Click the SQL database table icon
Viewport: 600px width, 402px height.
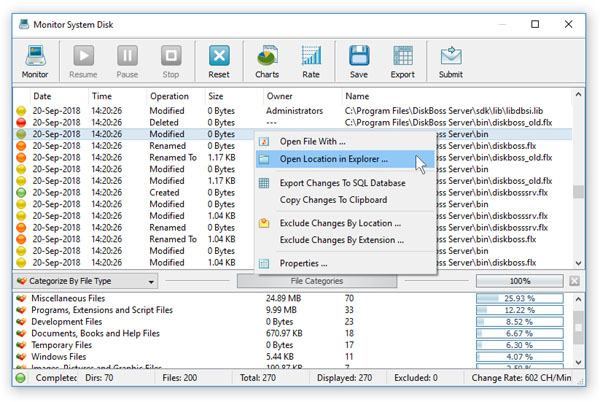(x=264, y=183)
